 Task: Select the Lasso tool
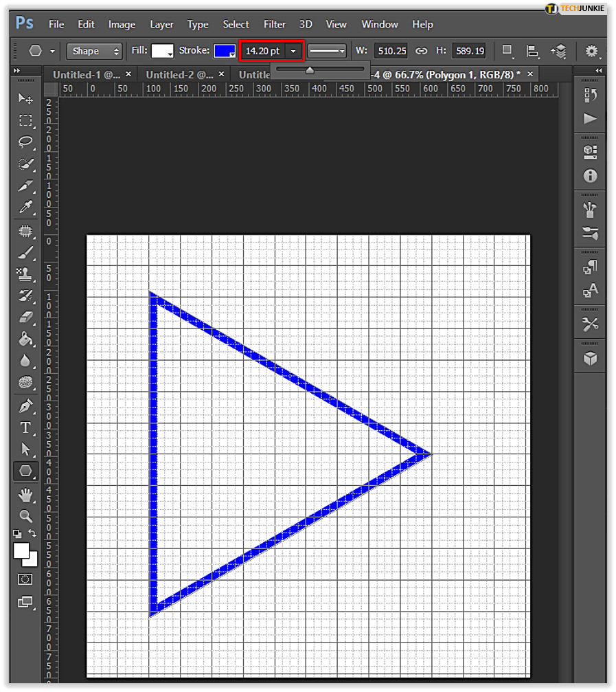[x=25, y=142]
